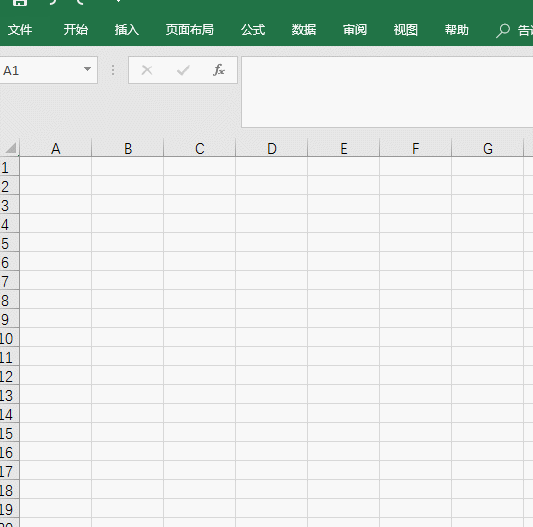This screenshot has height=527, width=533.
Task: Click the column F header
Action: (415, 148)
